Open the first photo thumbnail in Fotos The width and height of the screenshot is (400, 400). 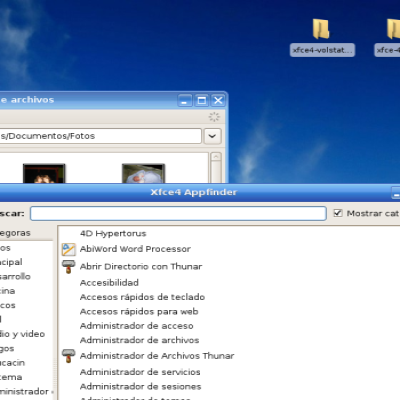tap(44, 173)
